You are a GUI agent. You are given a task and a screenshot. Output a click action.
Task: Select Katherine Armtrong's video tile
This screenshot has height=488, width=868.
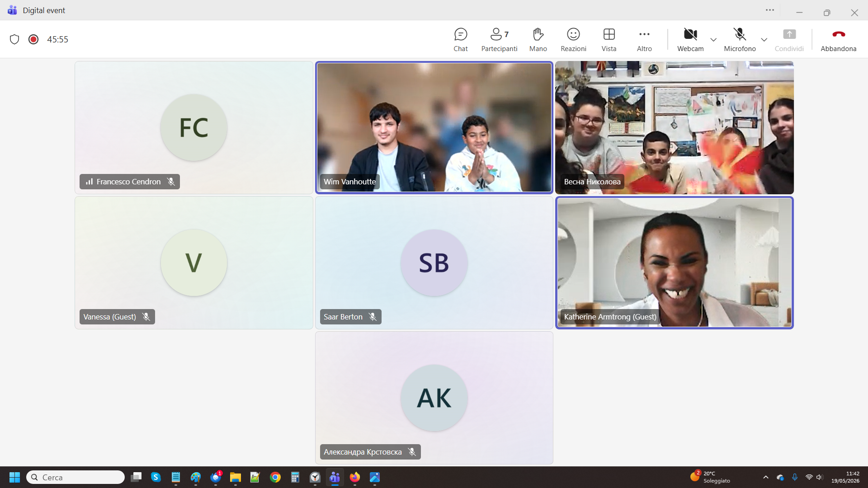[674, 263]
